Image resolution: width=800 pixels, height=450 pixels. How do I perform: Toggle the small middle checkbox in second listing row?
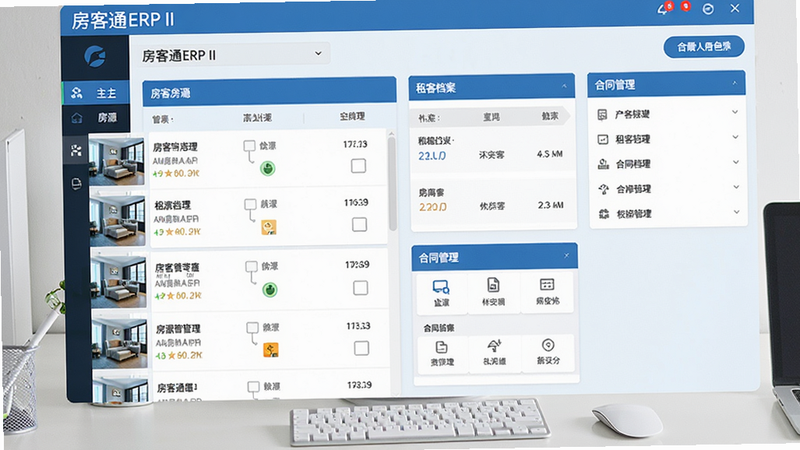(x=250, y=205)
